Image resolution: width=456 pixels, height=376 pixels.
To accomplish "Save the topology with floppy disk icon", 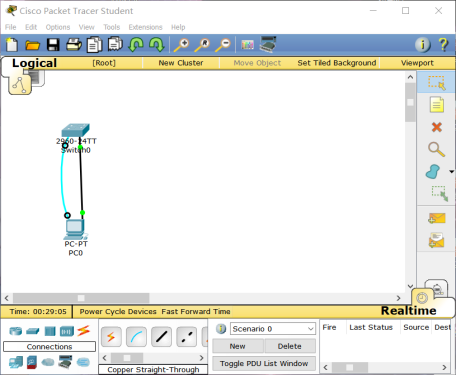I will pos(53,45).
